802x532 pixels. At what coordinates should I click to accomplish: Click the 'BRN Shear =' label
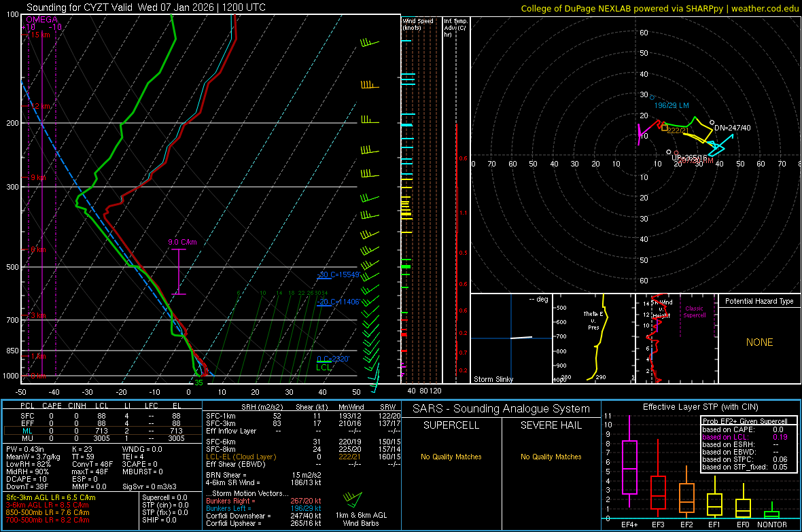point(226,475)
